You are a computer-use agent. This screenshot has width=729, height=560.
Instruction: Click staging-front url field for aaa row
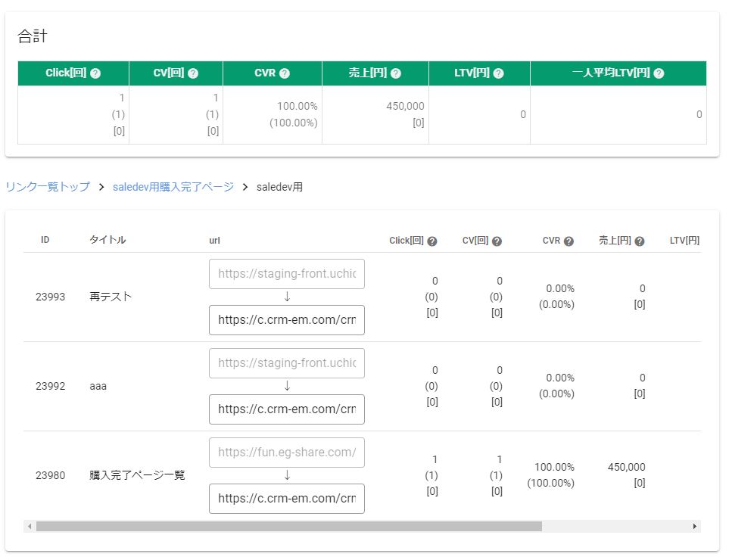coord(286,363)
